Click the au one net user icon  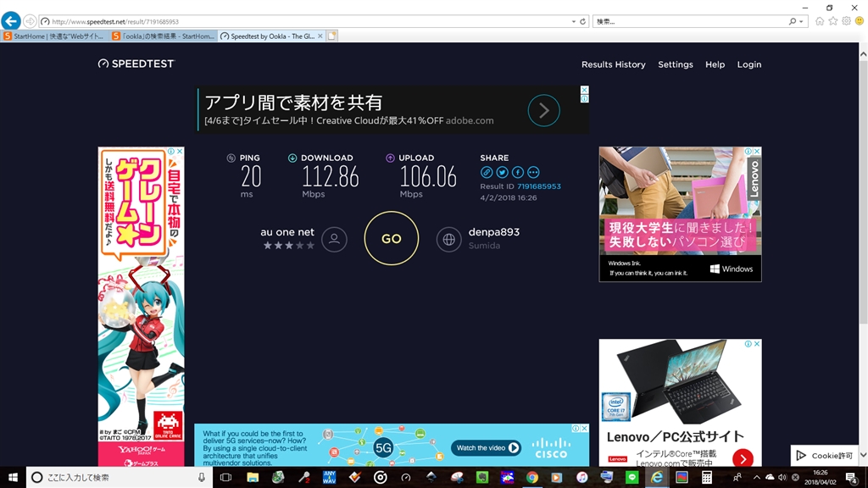click(334, 239)
